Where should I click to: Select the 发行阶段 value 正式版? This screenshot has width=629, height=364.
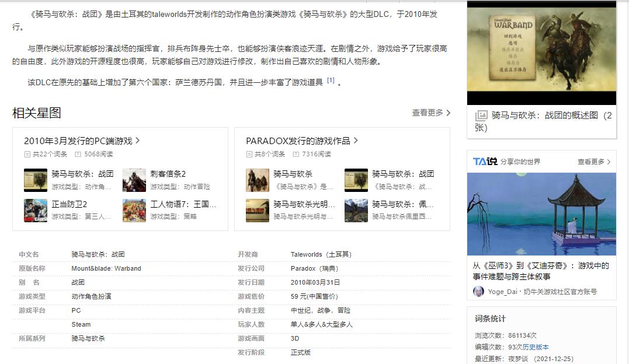click(x=301, y=353)
